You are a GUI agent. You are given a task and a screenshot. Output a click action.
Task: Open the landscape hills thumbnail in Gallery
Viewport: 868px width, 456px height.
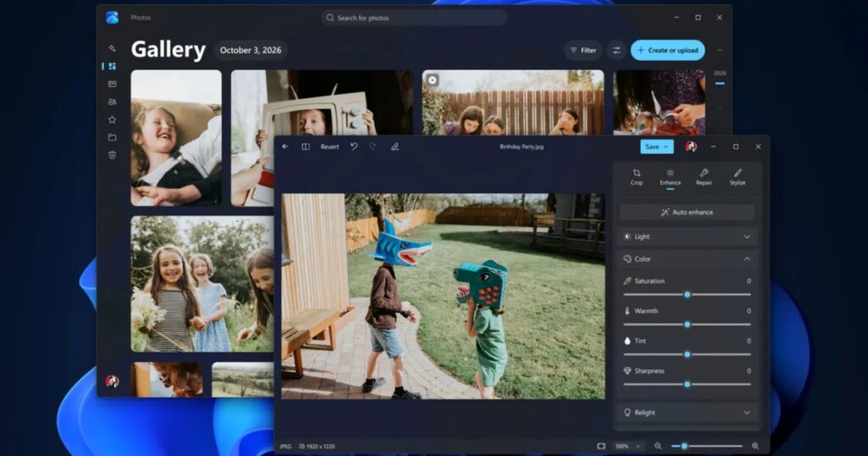click(x=242, y=380)
